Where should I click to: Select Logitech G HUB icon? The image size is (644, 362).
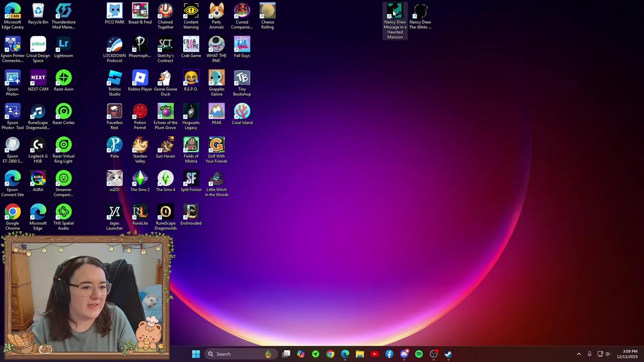pos(38,150)
